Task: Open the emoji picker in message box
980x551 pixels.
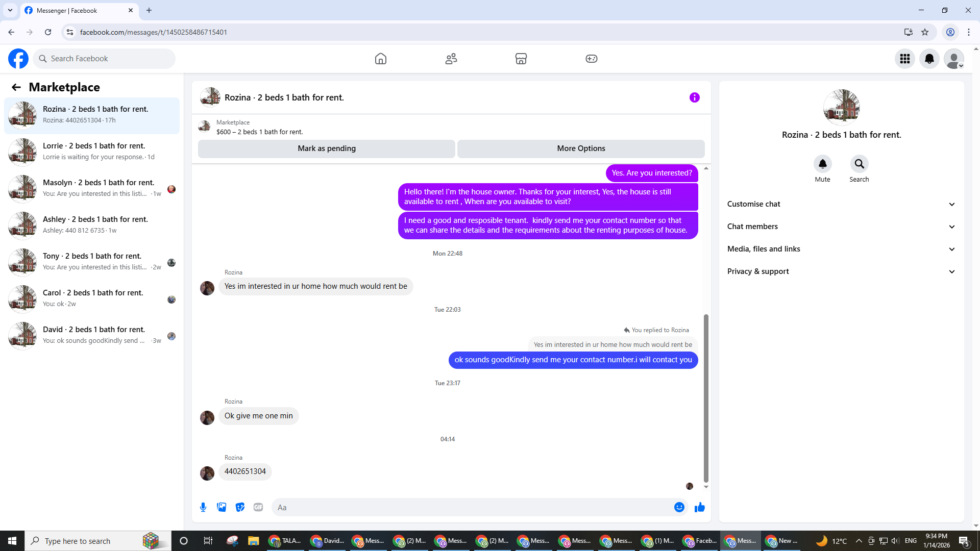Action: pyautogui.click(x=679, y=507)
